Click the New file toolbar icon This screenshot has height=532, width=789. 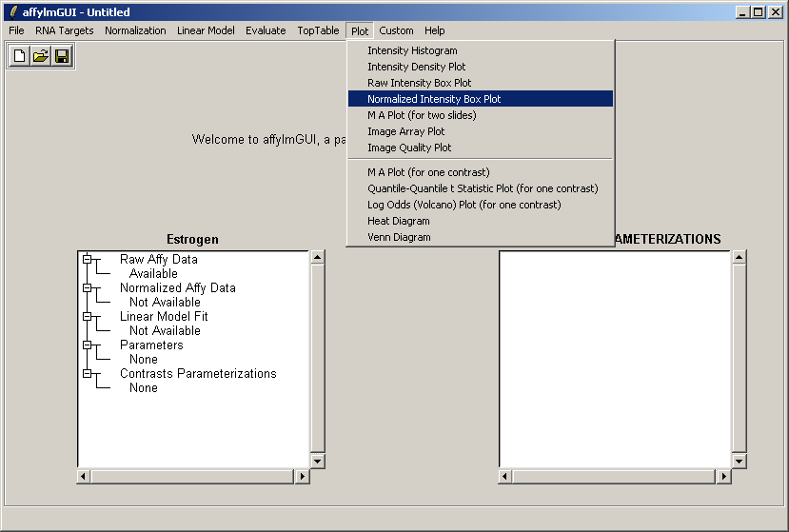(20, 56)
